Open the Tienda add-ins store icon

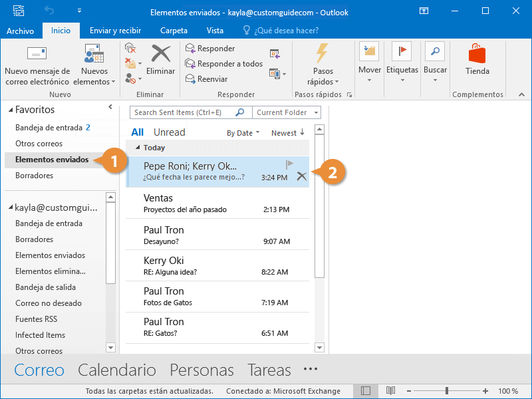477,53
